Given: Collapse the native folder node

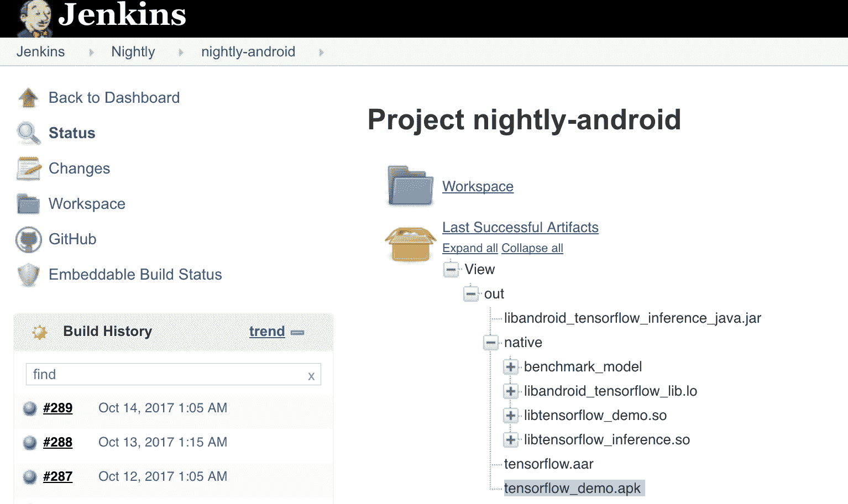Looking at the screenshot, I should pos(491,343).
